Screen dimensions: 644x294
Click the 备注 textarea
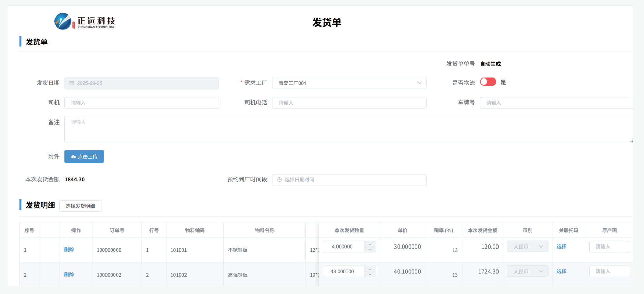click(348, 129)
